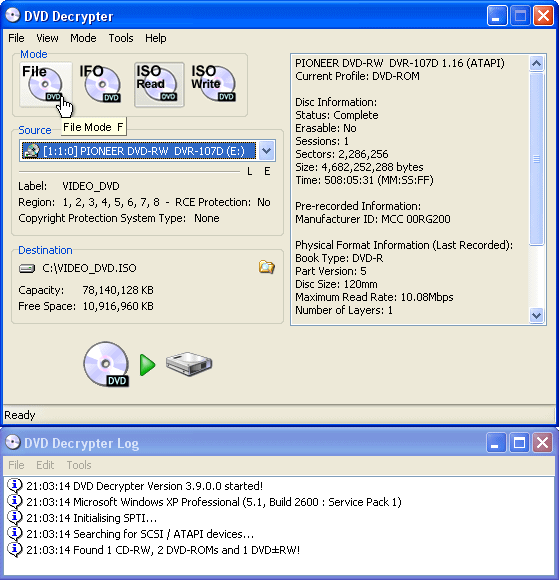This screenshot has width=559, height=580.
Task: Click info icon for Windows XP Professional entry
Action: coord(15,502)
